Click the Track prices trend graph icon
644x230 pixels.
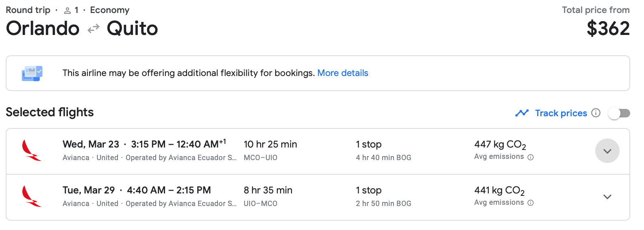coord(522,113)
